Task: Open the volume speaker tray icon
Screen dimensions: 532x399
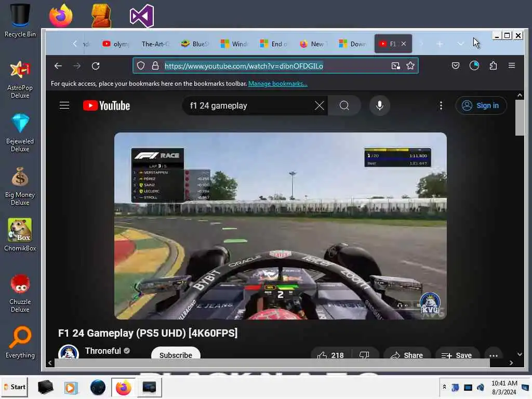Action: coord(480,387)
